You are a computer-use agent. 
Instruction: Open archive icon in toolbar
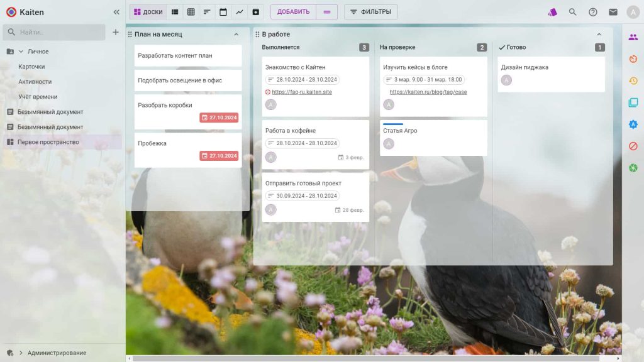click(x=255, y=12)
